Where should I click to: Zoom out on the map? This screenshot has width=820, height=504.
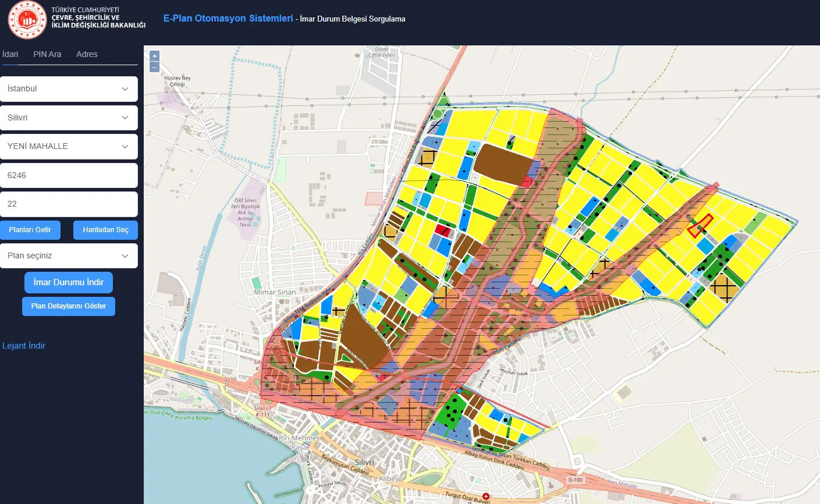(x=154, y=67)
